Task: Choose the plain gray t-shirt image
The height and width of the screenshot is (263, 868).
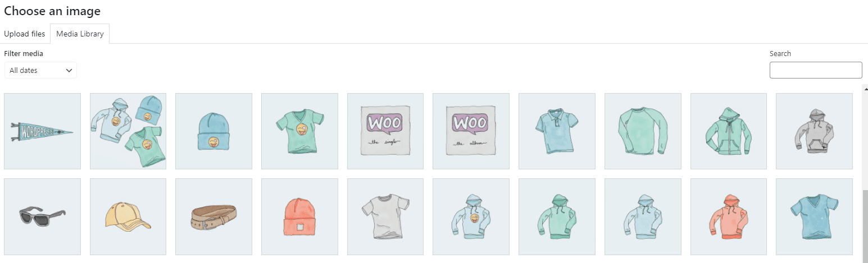Action: point(385,216)
